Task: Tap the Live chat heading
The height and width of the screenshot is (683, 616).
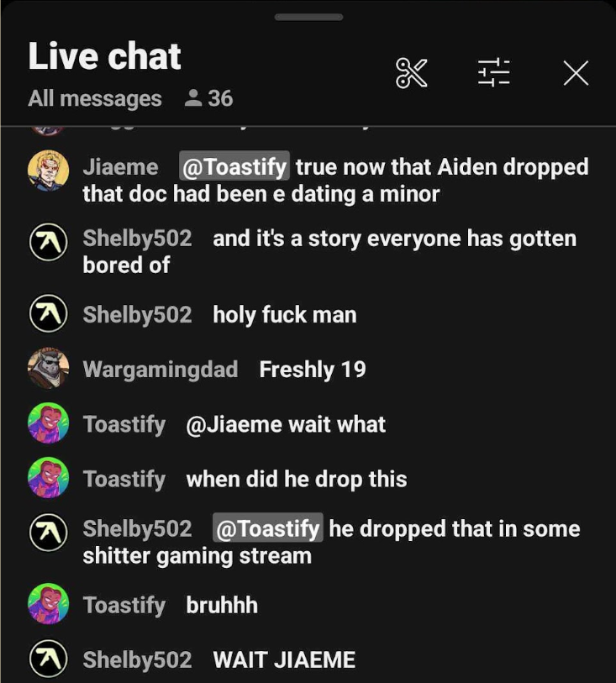Action: 104,56
